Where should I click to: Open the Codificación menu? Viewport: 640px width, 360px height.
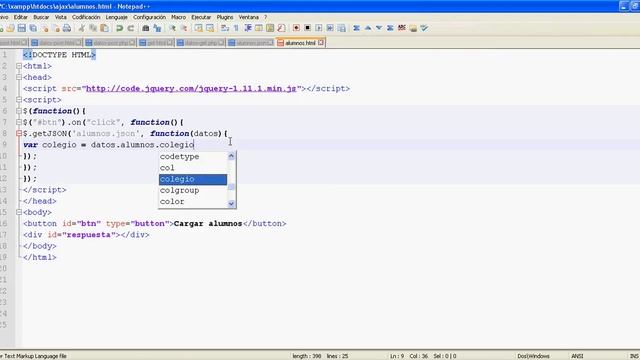[x=86, y=17]
